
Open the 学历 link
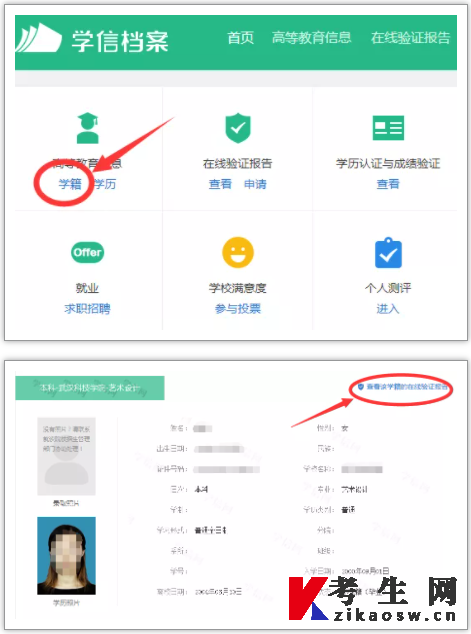[105, 184]
